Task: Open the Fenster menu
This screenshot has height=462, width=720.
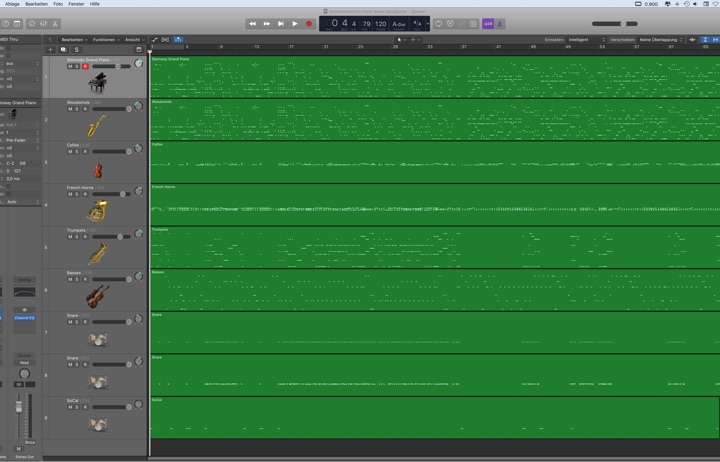Action: pos(76,4)
